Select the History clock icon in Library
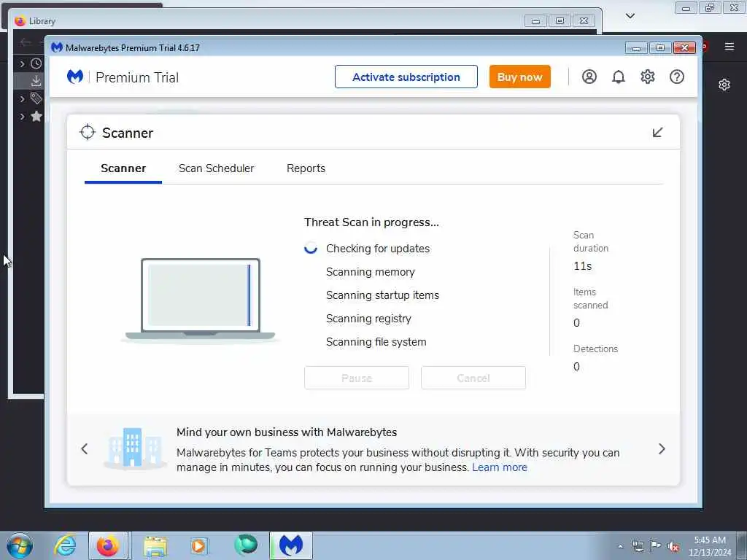 click(x=36, y=63)
